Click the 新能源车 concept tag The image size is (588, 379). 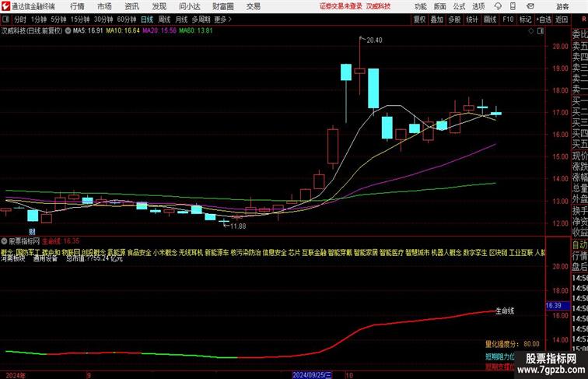(217, 253)
